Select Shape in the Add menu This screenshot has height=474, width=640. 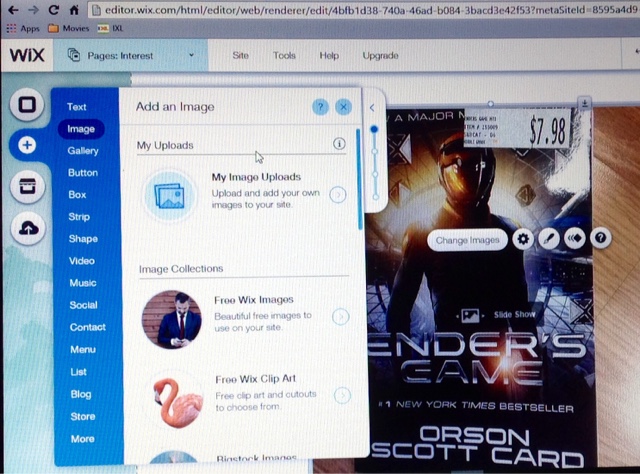(x=83, y=239)
